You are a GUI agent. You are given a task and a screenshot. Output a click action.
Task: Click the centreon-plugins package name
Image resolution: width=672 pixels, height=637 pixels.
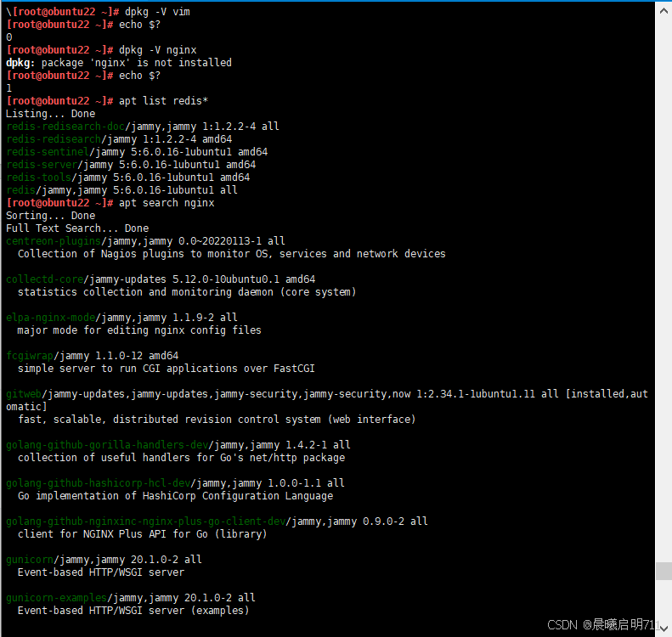pos(54,241)
